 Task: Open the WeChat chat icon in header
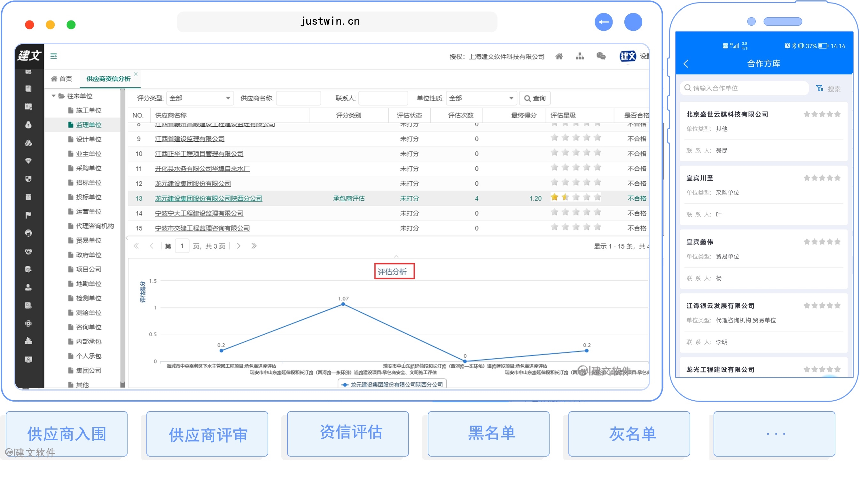pos(601,56)
